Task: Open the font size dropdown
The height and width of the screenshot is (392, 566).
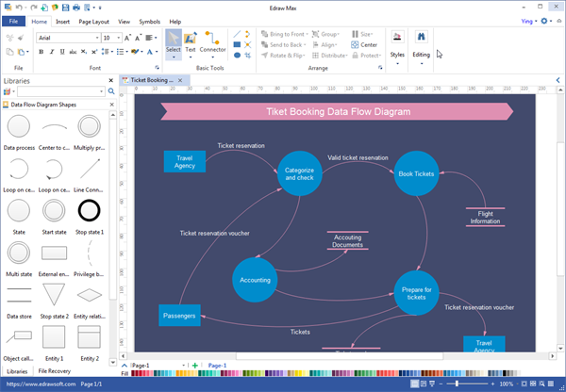Action: click(x=118, y=38)
